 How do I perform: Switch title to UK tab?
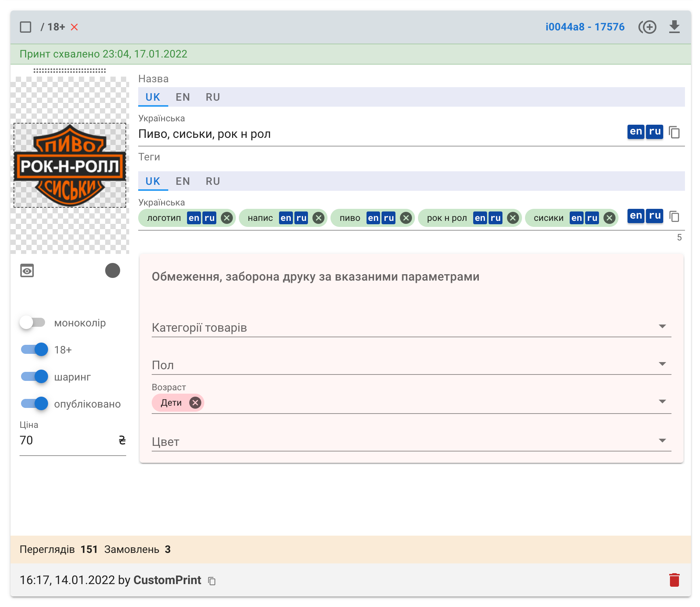pyautogui.click(x=153, y=97)
